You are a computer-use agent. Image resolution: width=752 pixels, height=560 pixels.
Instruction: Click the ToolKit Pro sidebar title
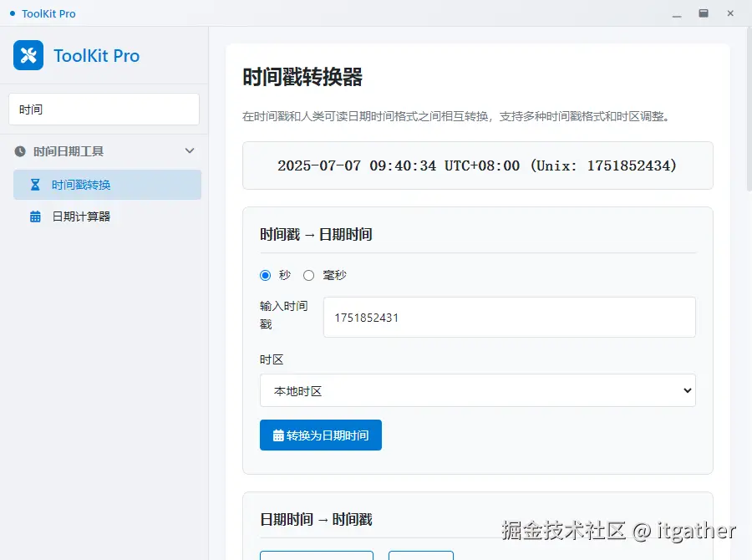coord(96,56)
